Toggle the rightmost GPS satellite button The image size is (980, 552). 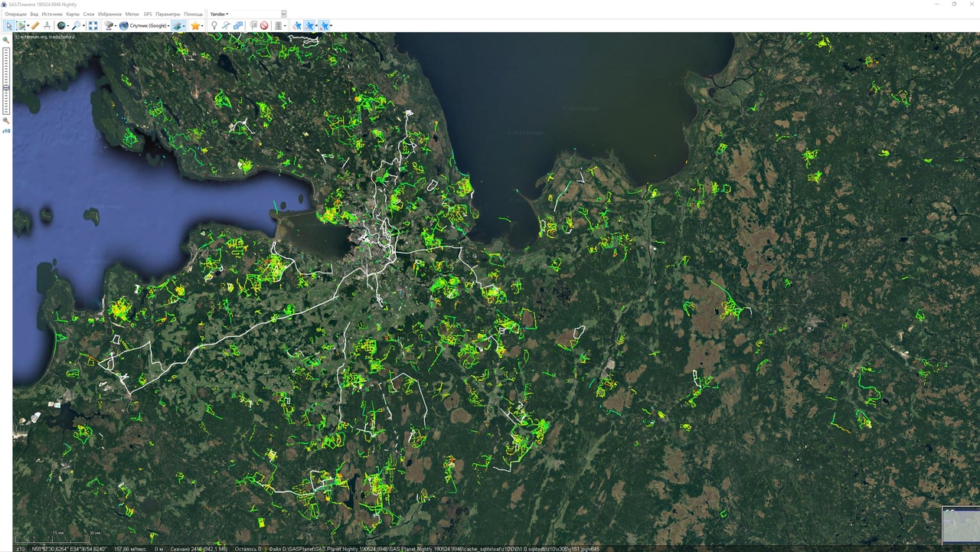325,25
